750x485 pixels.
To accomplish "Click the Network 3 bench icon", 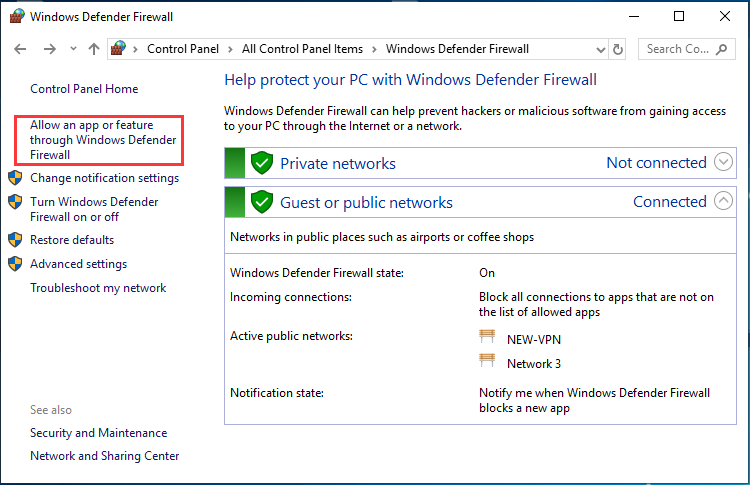I will 487,360.
